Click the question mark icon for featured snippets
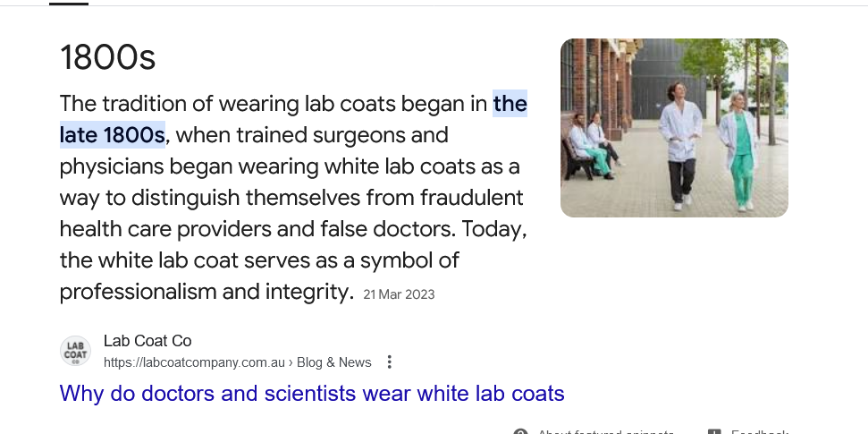Screen dimensions: 868x434 point(520,431)
